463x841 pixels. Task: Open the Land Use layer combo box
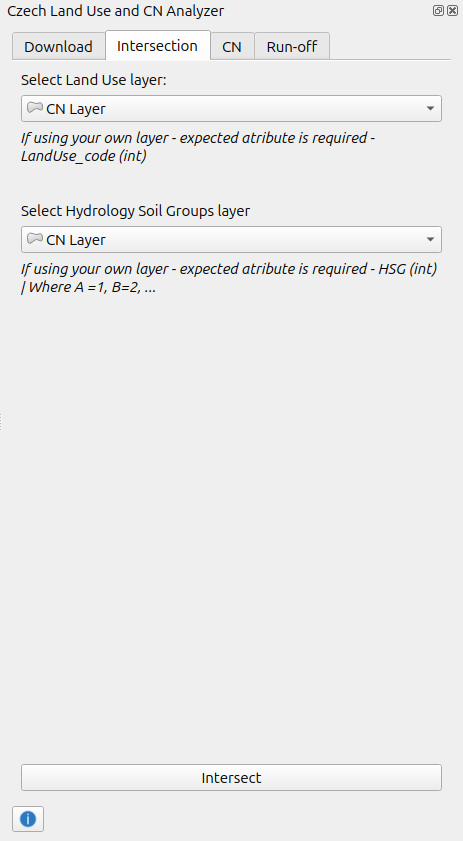pos(231,108)
